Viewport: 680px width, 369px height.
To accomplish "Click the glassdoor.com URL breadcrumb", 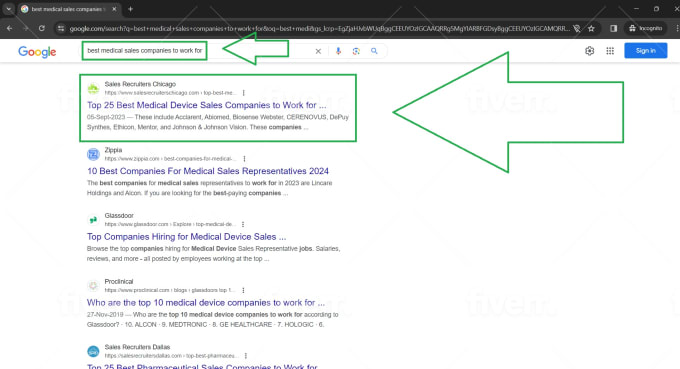I will coord(170,224).
